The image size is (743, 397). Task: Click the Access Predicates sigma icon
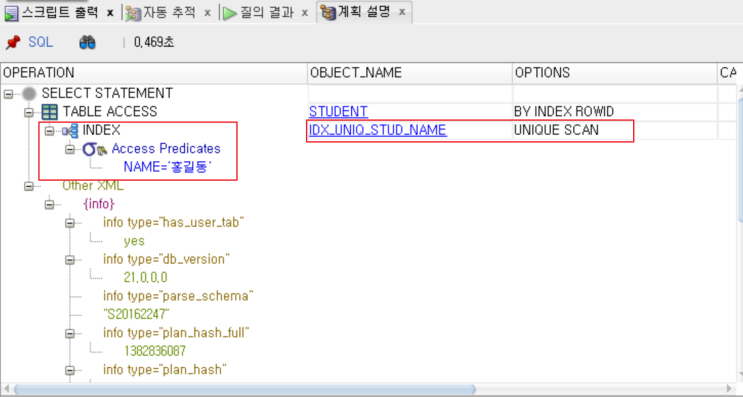click(x=94, y=149)
